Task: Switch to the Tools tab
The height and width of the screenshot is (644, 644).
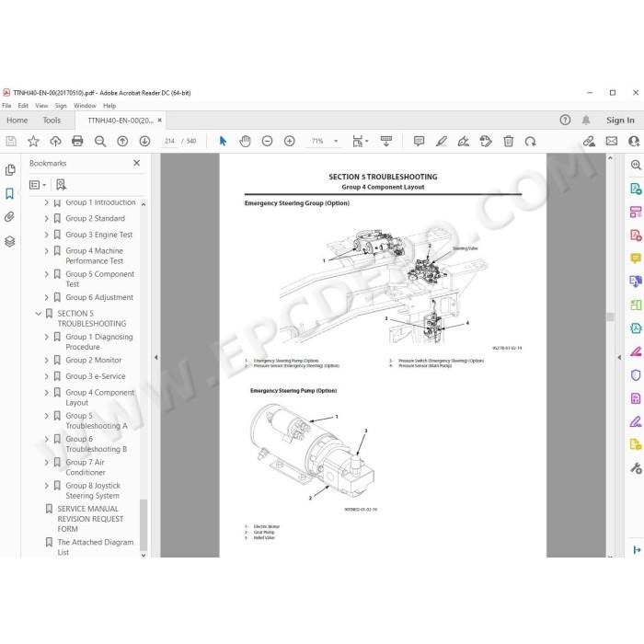Action: [52, 121]
